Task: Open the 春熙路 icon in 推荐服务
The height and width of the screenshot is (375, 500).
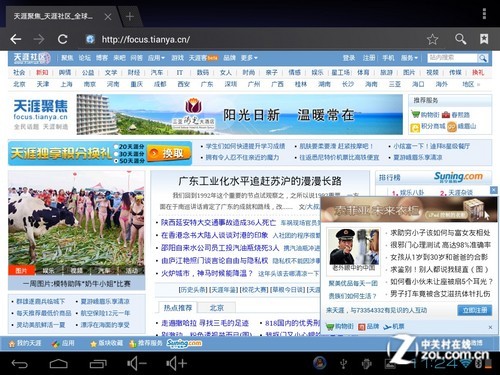Action: point(446,115)
